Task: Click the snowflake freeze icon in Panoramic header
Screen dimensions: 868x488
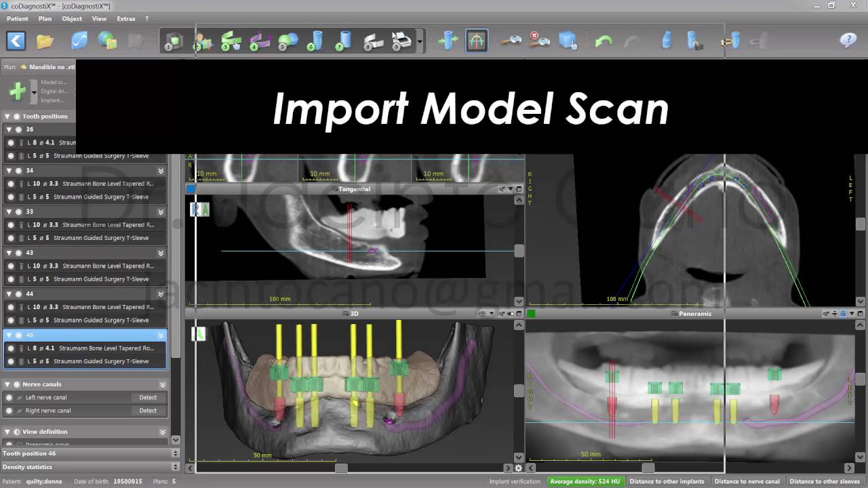Action: 843,314
